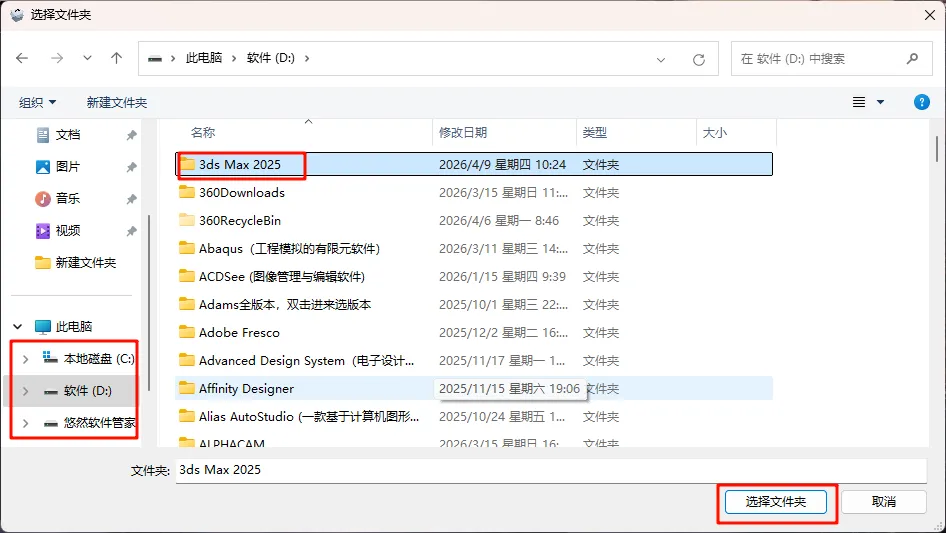This screenshot has height=533, width=946.
Task: Sort by 大小 column header
Action: (x=714, y=132)
